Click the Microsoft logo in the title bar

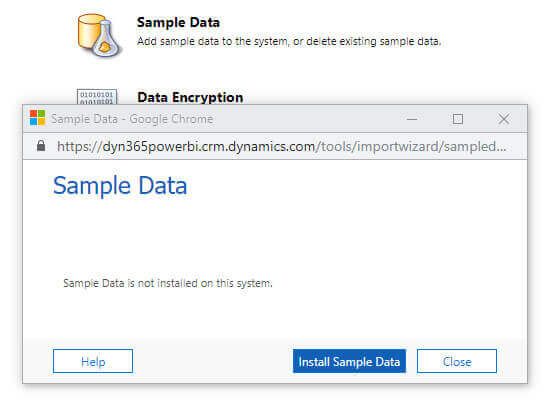(37, 118)
